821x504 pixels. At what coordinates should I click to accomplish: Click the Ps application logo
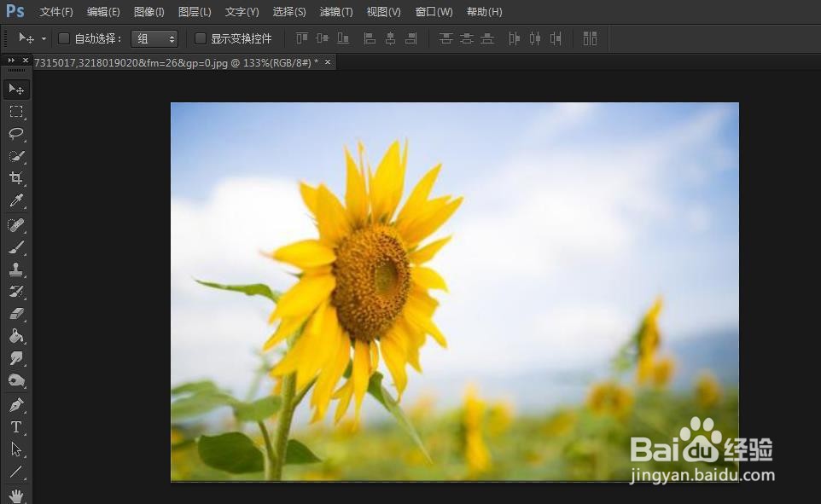15,11
